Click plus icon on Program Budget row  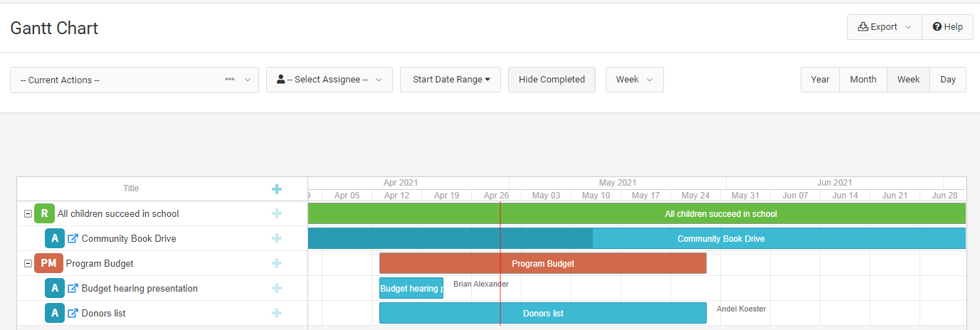point(277,263)
